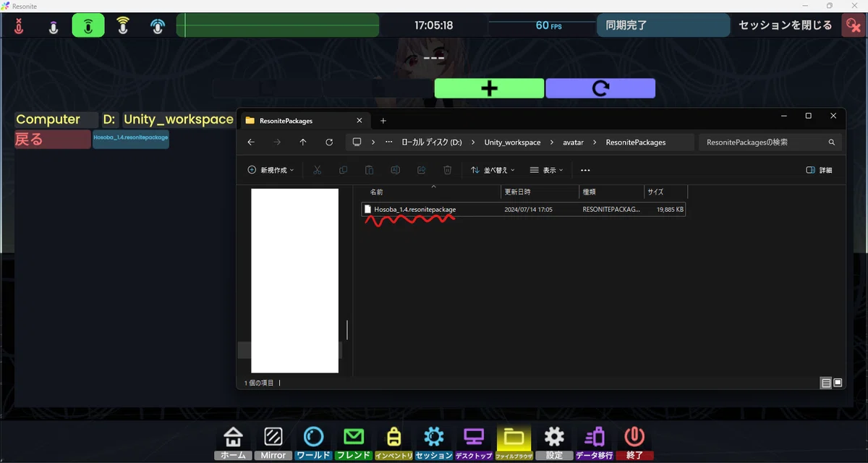Open the ワールド worlds tab
868x463 pixels.
(x=313, y=443)
